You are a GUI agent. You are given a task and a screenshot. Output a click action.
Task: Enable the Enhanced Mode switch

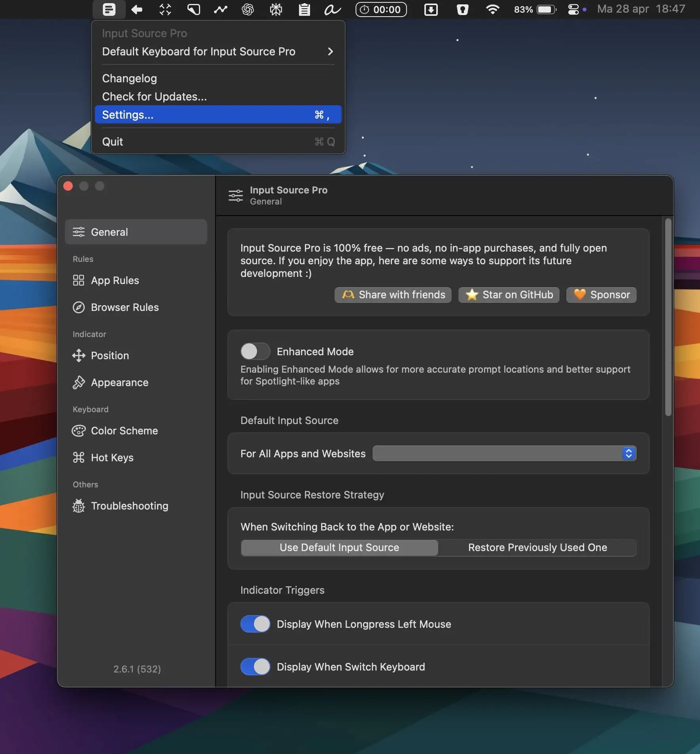coord(255,351)
